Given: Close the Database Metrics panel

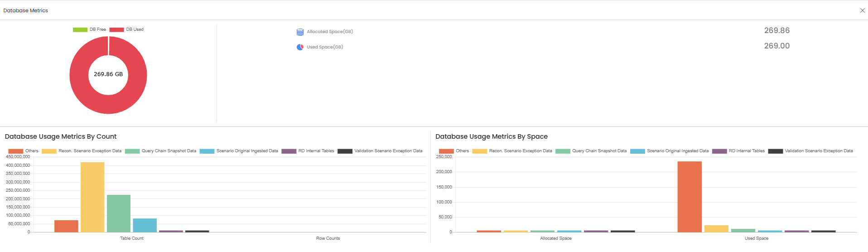Looking at the screenshot, I should click(x=862, y=10).
